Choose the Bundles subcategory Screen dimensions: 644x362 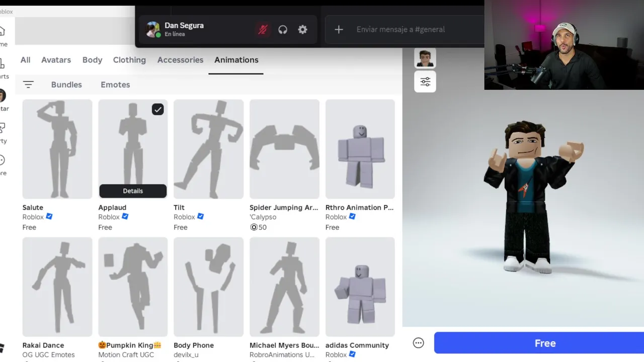point(66,84)
